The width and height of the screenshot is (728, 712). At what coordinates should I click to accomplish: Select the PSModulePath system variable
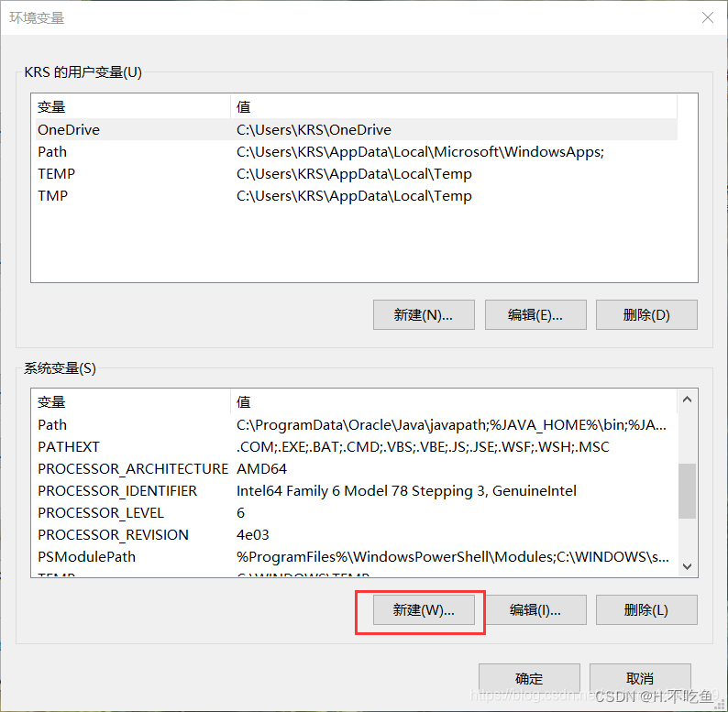[x=356, y=556]
